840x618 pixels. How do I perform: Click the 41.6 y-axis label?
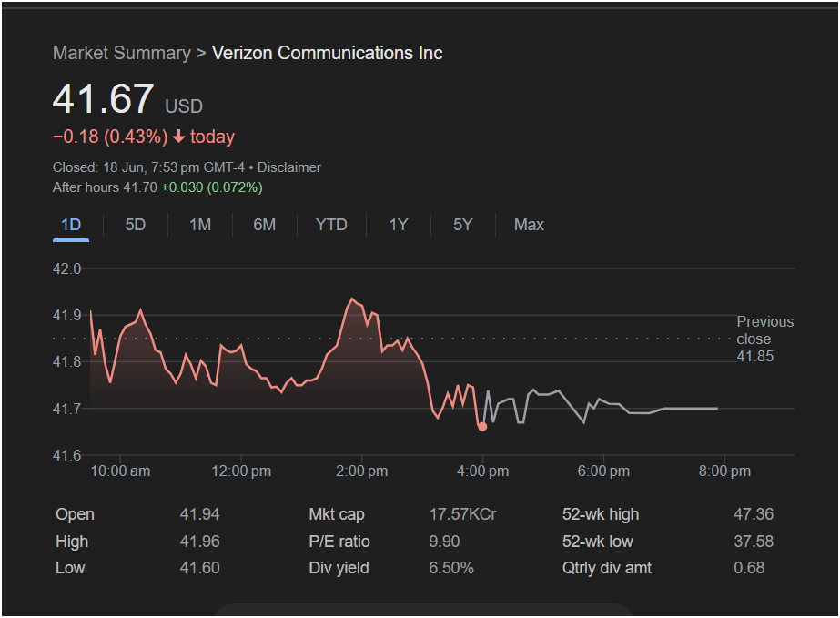[x=67, y=455]
